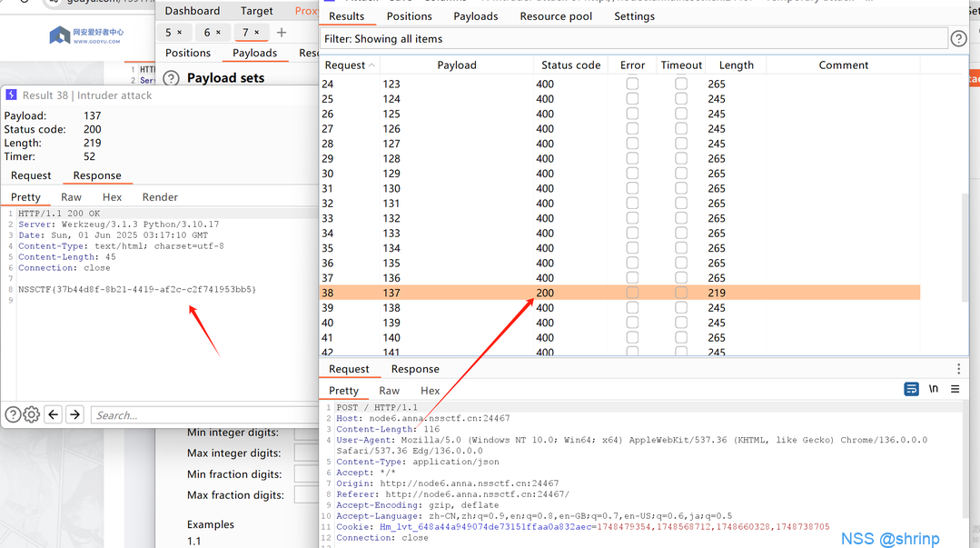Open the request viewer hamburger menu
980x548 pixels.
pos(955,389)
